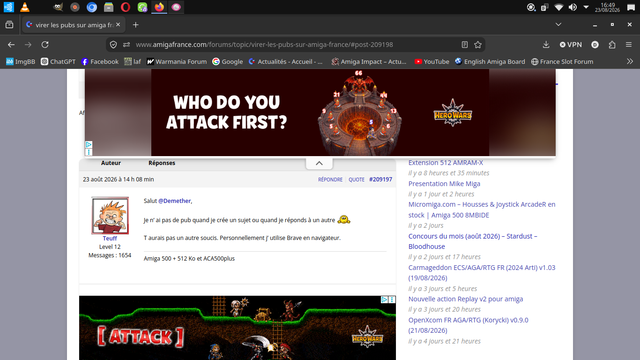The height and width of the screenshot is (360, 640).
Task: Click the QUOTE link on the post
Action: coord(356,180)
